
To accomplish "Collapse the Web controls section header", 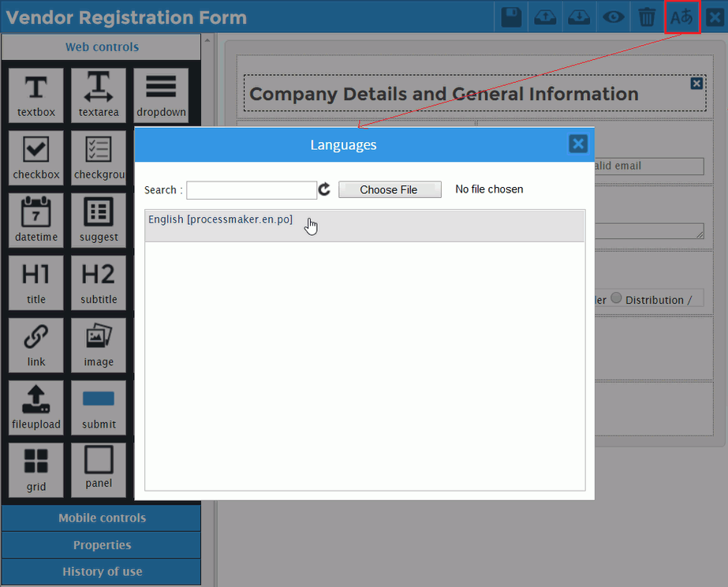I will 102,47.
